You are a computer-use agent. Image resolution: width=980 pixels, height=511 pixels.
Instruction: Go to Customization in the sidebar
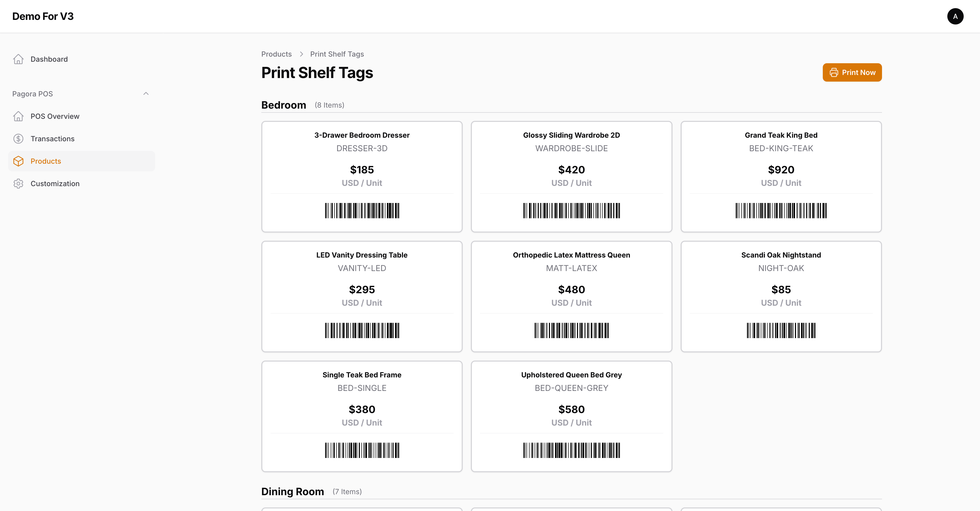coord(55,184)
